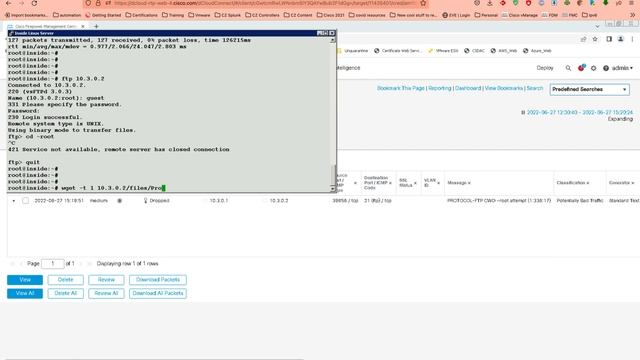
Task: Click the Reporting link
Action: point(440,88)
